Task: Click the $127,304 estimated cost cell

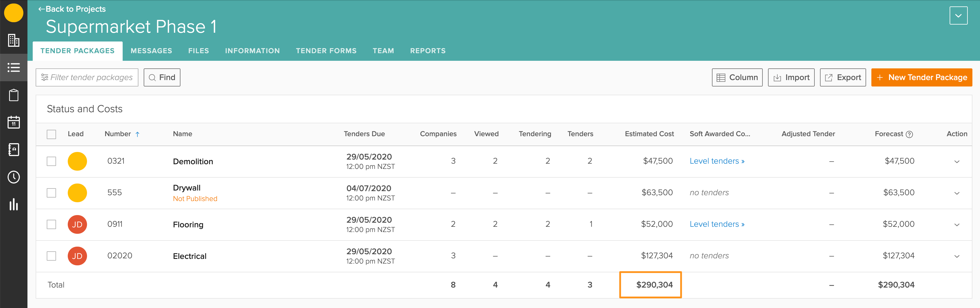Action: coord(657,256)
